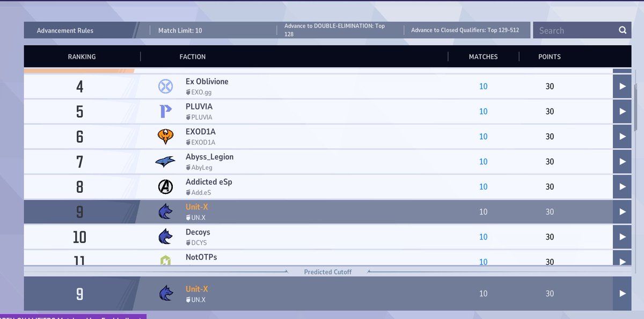Image resolution: width=644 pixels, height=319 pixels.
Task: Expand arrow on pinned Unit-X bottom row
Action: click(x=622, y=294)
